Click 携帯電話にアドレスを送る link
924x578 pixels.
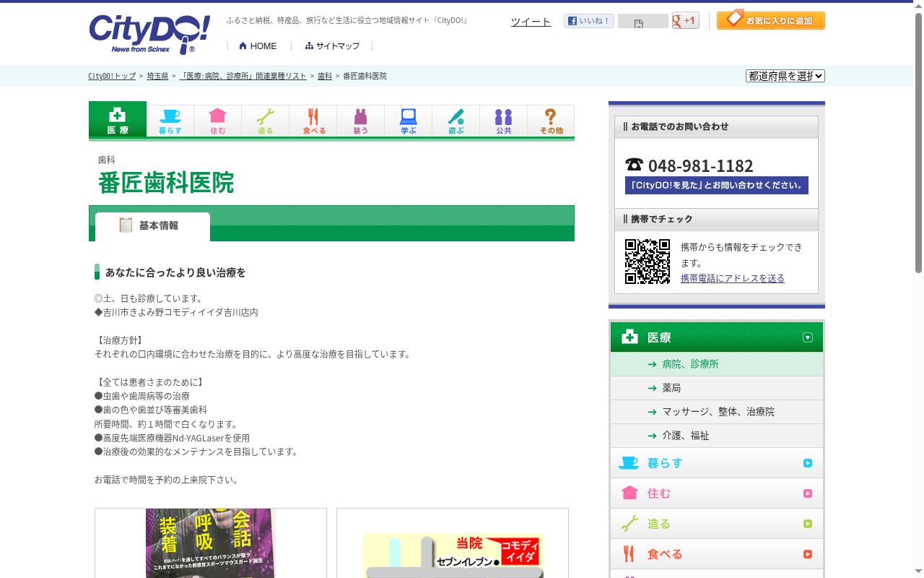pyautogui.click(x=733, y=278)
